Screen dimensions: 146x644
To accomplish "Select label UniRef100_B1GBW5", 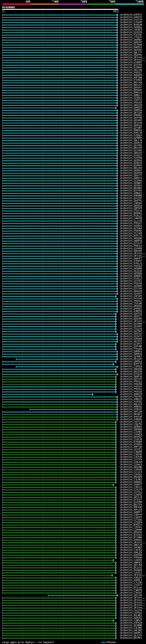I will tap(131, 625).
